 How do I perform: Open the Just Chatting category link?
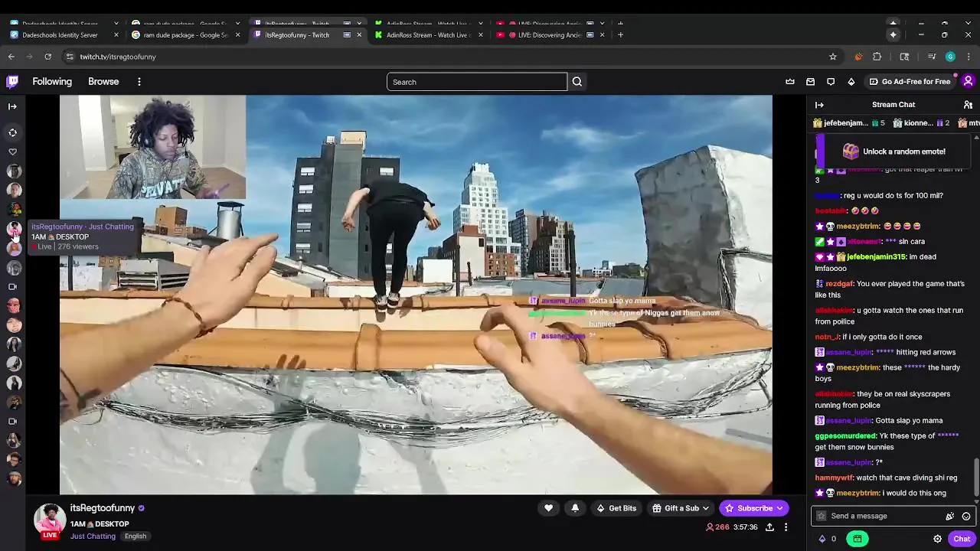[x=93, y=536]
